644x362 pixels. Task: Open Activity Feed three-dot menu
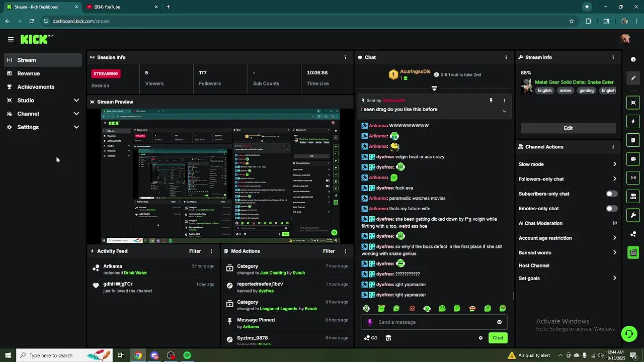(211, 251)
